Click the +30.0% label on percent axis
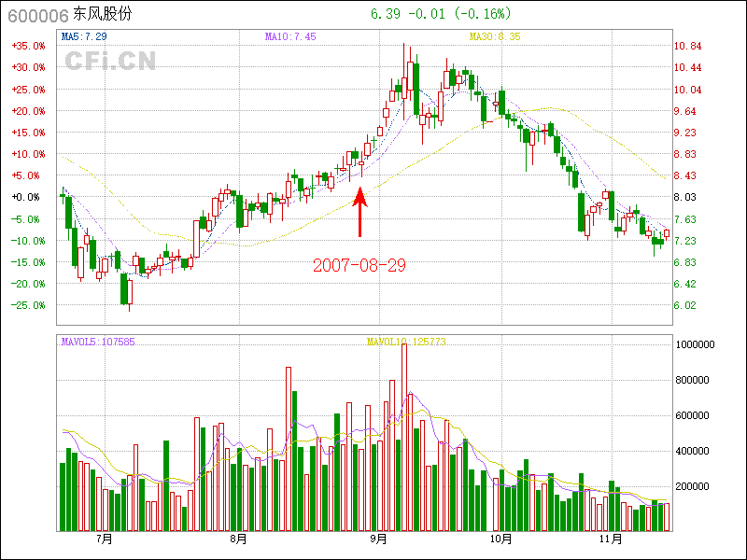Viewport: 747px width, 560px height. (x=29, y=67)
